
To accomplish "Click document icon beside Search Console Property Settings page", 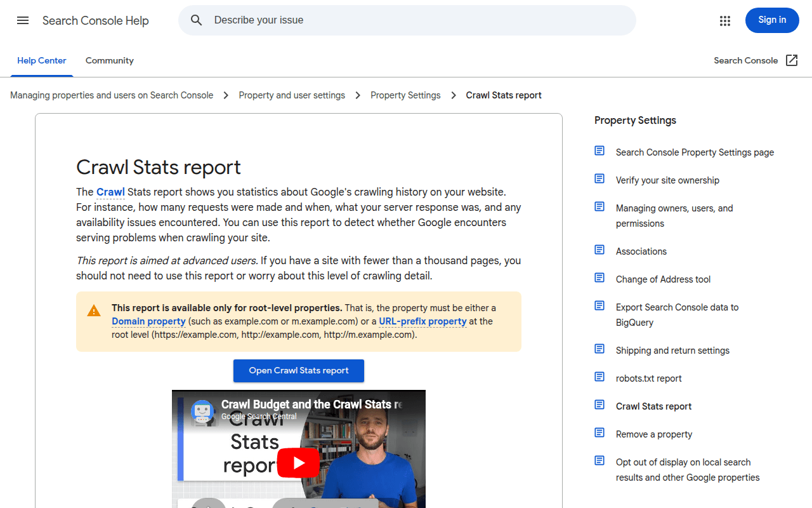I will point(599,150).
